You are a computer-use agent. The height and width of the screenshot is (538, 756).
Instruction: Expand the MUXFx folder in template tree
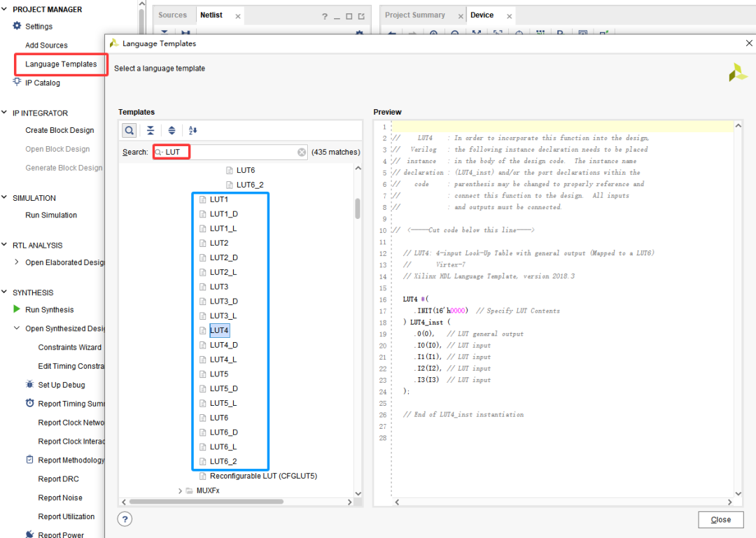tap(180, 490)
